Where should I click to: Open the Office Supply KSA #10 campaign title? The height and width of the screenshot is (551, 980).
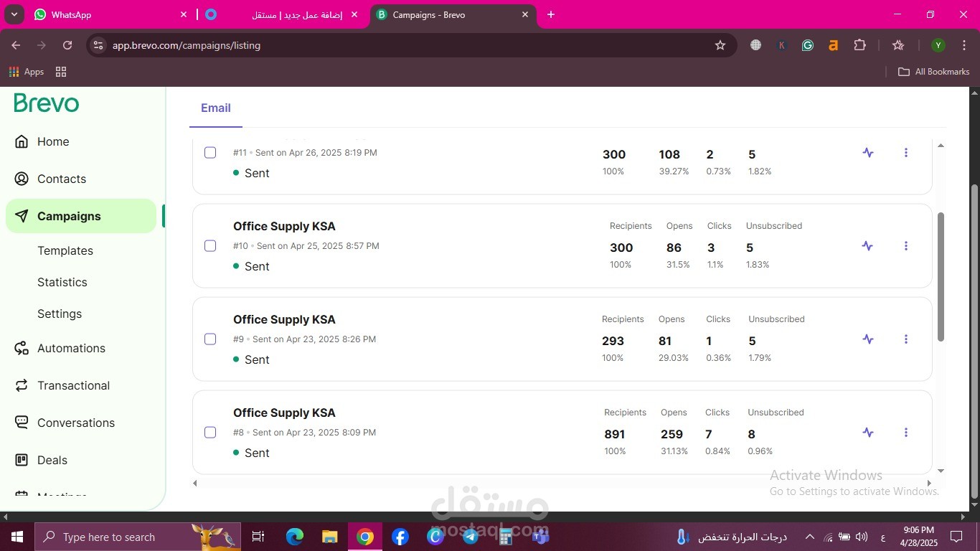284,226
